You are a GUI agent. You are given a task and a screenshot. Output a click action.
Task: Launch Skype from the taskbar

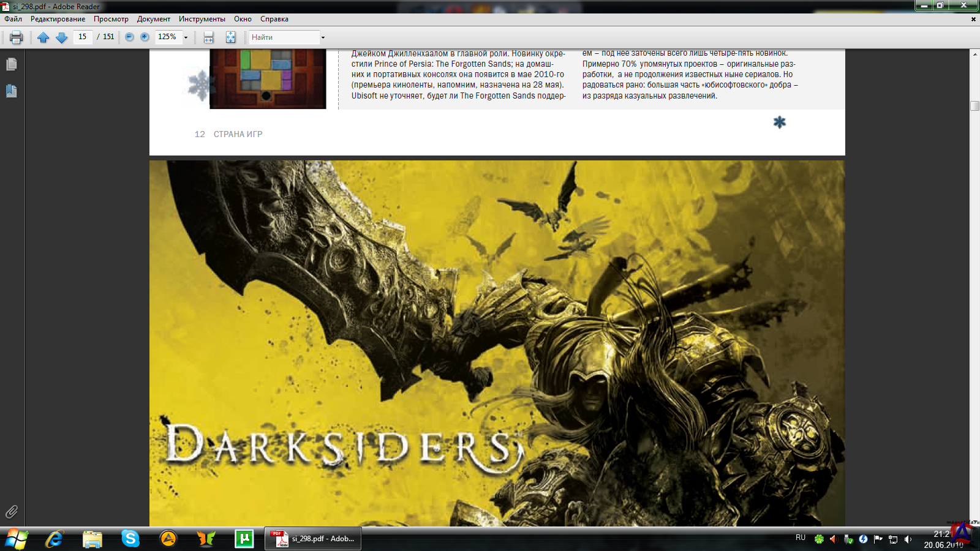pos(130,539)
